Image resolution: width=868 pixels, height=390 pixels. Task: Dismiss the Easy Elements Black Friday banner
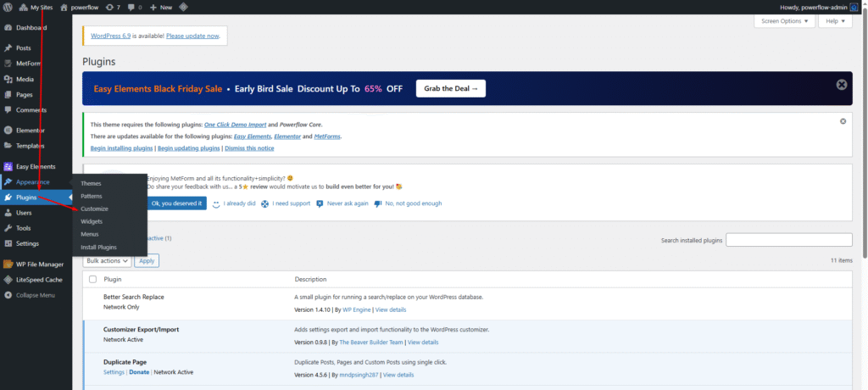[x=841, y=85]
